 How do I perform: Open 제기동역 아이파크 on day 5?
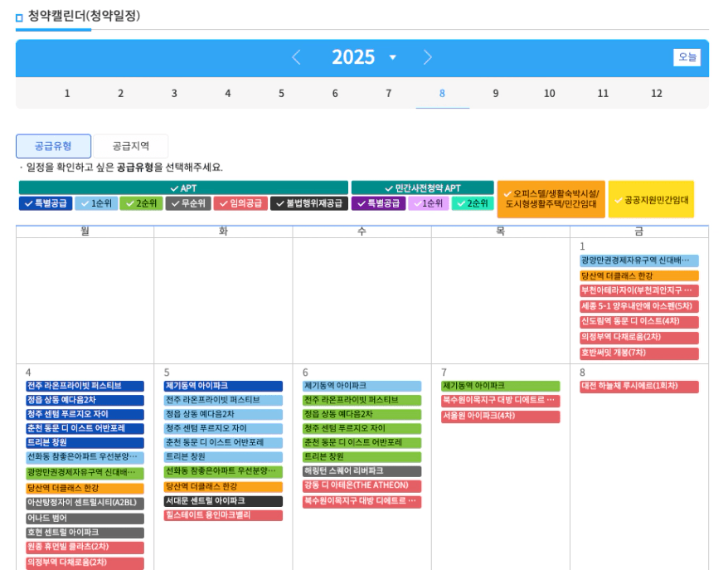223,386
